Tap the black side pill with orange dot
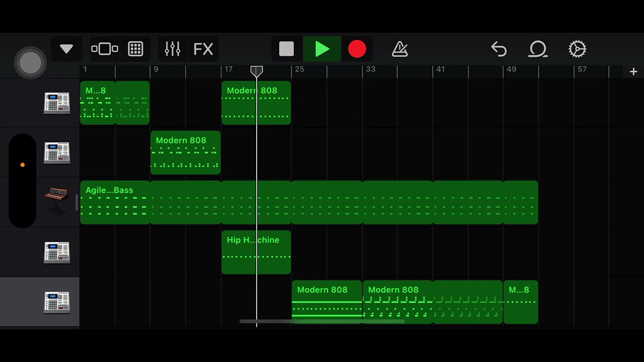Screen dimensions: 644x362 [x=23, y=181]
